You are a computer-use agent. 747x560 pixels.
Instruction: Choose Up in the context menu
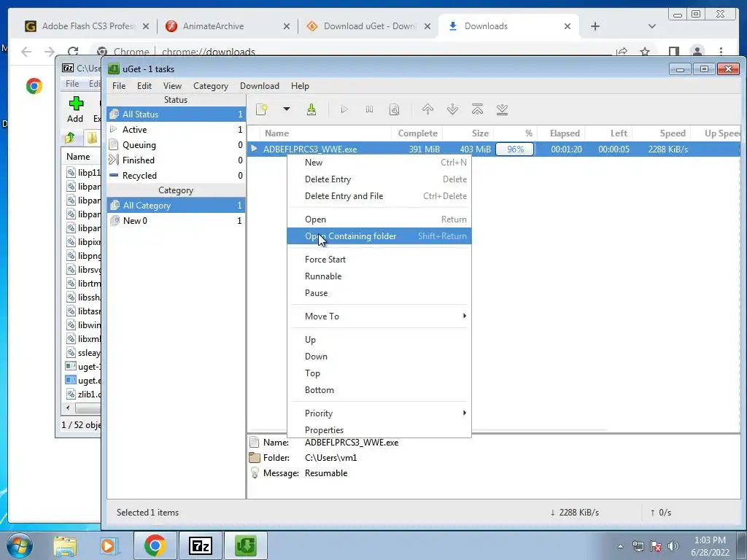click(x=379, y=339)
